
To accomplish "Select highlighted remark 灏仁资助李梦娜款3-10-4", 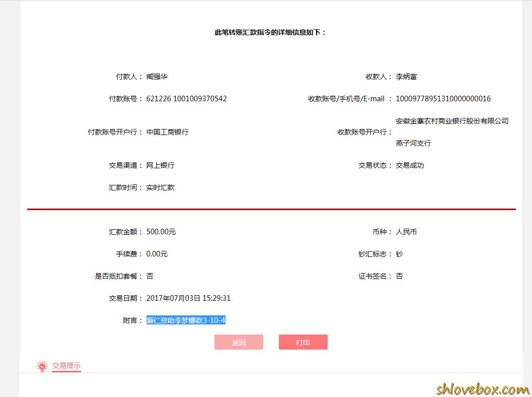I will coord(186,320).
